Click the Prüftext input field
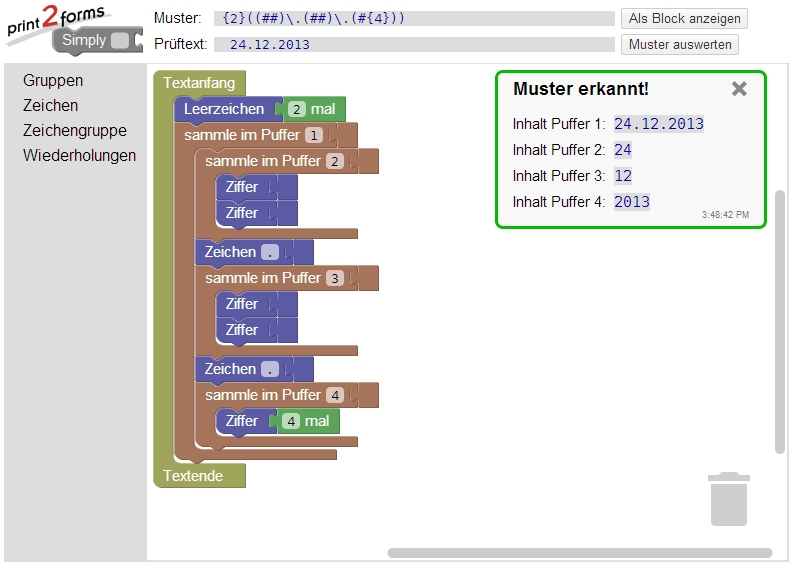The image size is (792, 573). [x=414, y=45]
